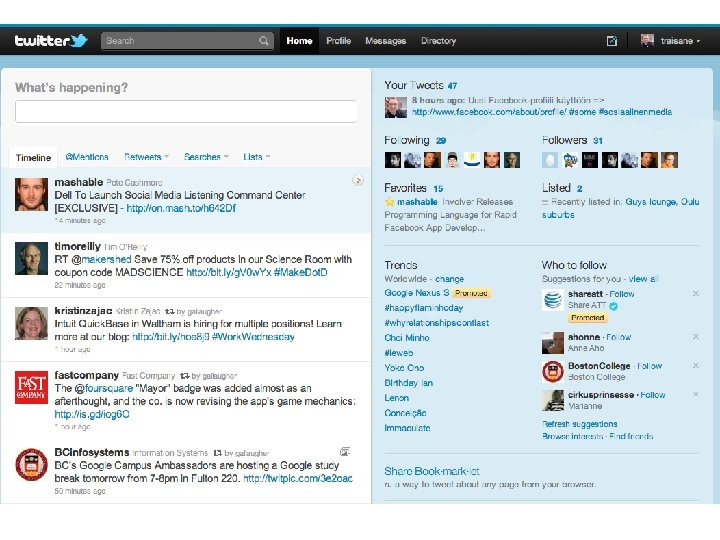Dismiss the BostonCollege suggestion

click(696, 366)
